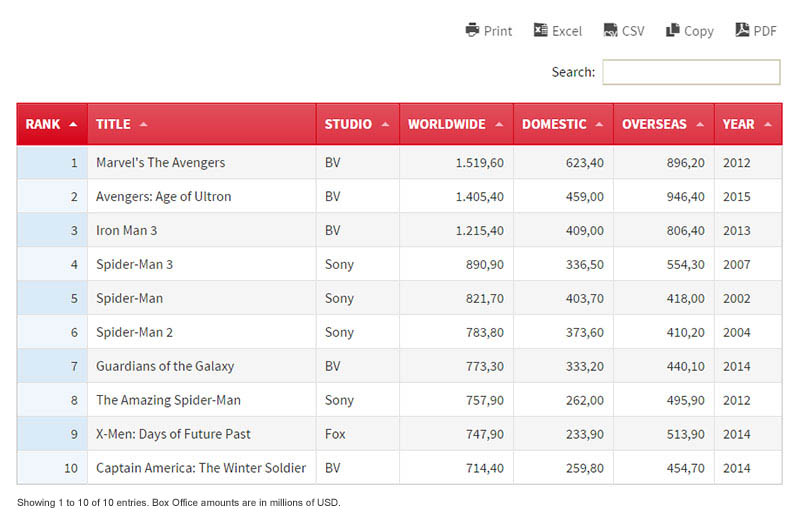Click the sort arrow beside RANK

pos(73,125)
